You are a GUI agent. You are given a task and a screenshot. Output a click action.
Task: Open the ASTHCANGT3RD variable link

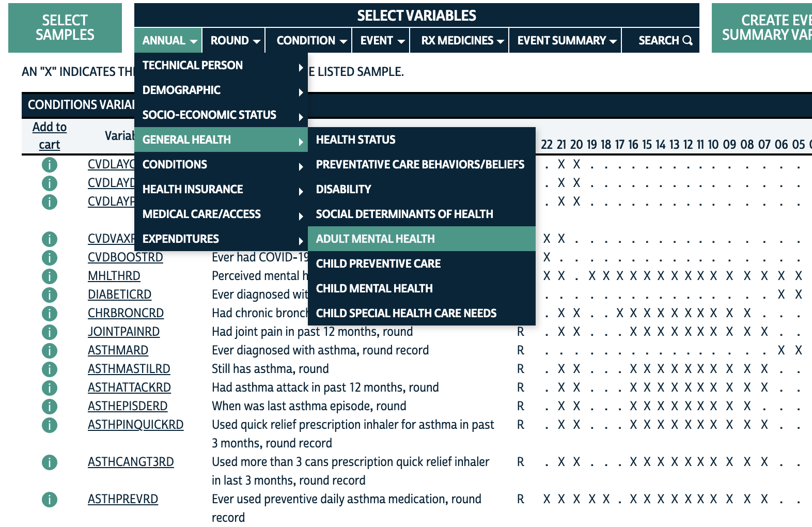click(131, 462)
